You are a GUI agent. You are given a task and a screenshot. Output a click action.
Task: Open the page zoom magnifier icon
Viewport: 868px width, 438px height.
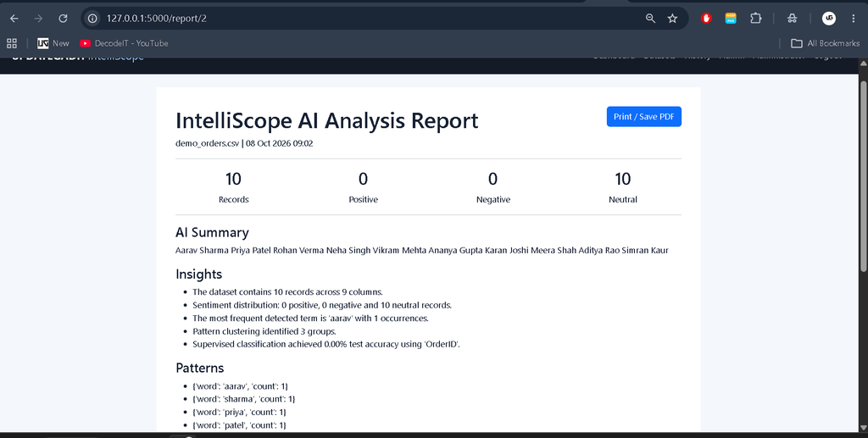click(x=650, y=19)
